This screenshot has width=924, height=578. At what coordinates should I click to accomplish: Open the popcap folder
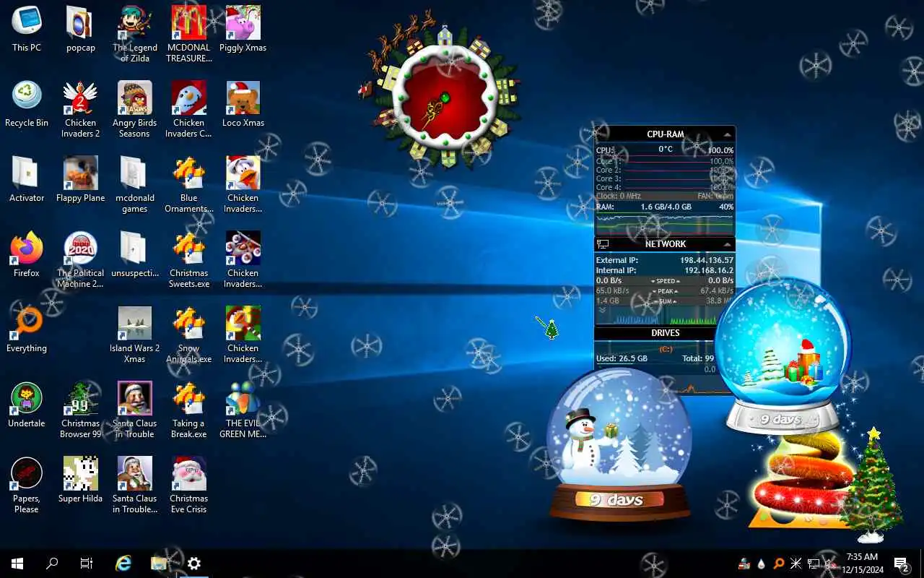point(81,29)
